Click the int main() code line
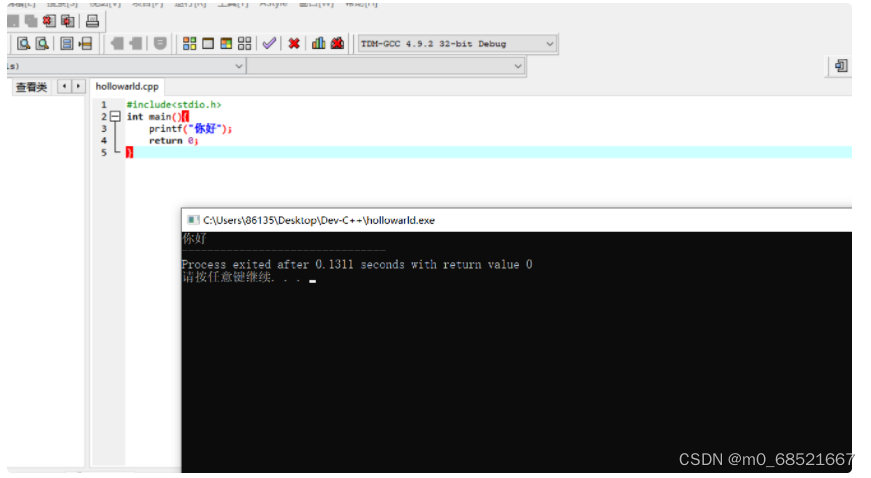 (x=158, y=117)
